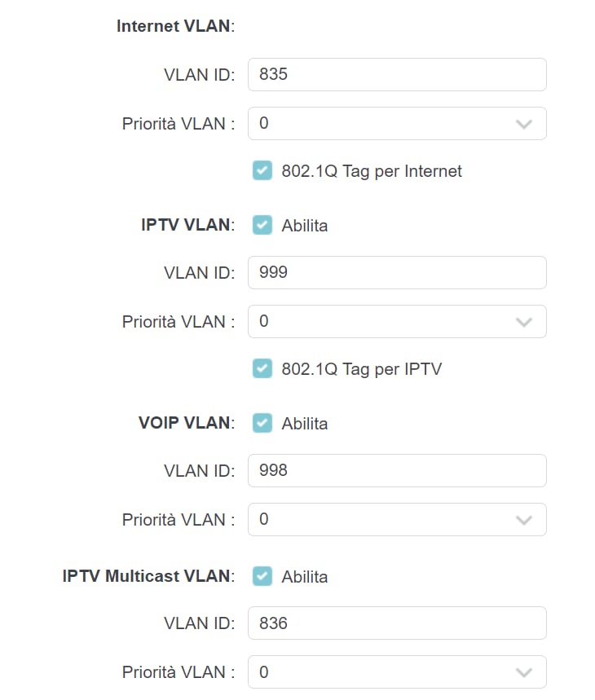Click chevron arrow of Internet VLAN priority
Screen dimensions: 595x700
point(524,125)
